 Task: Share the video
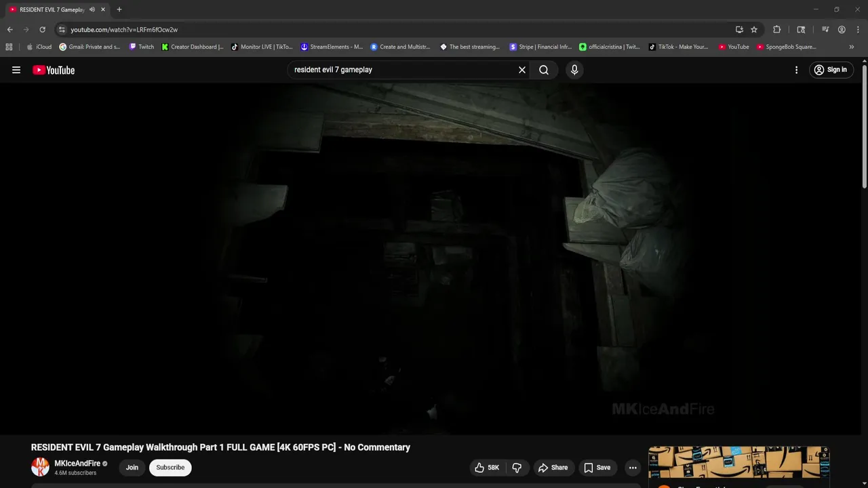553,468
